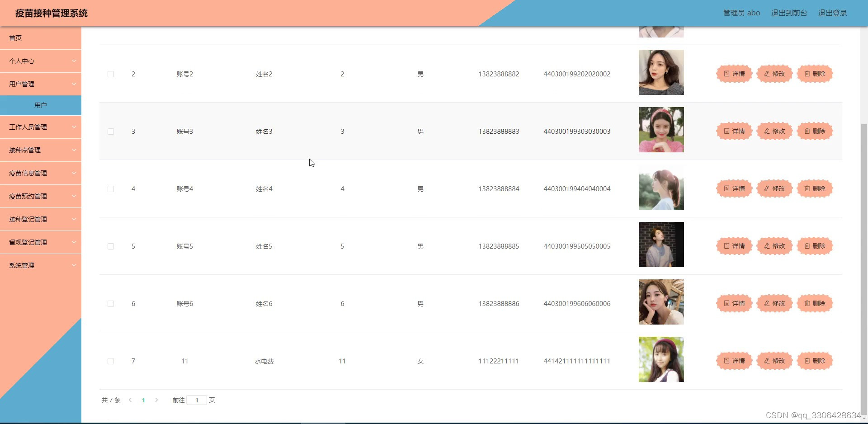
Task: Select the 用户 submenu item
Action: tap(41, 105)
